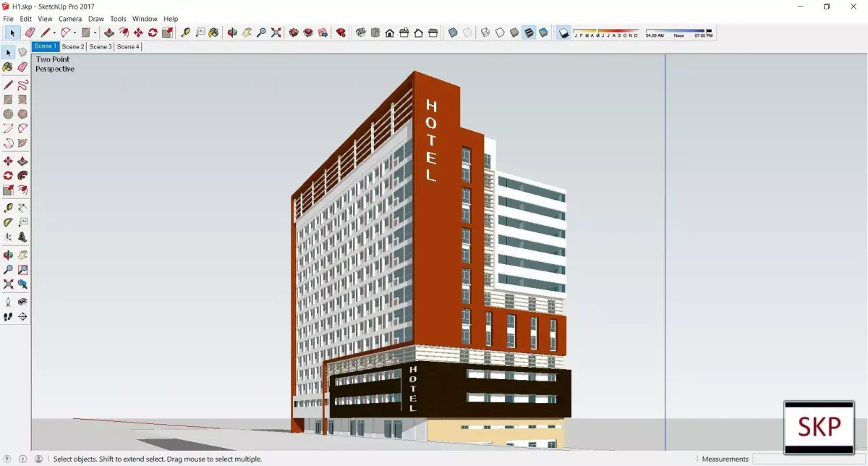Select the Polygon tool in left toolbar
Viewport: 868px width, 466px height.
point(22,114)
